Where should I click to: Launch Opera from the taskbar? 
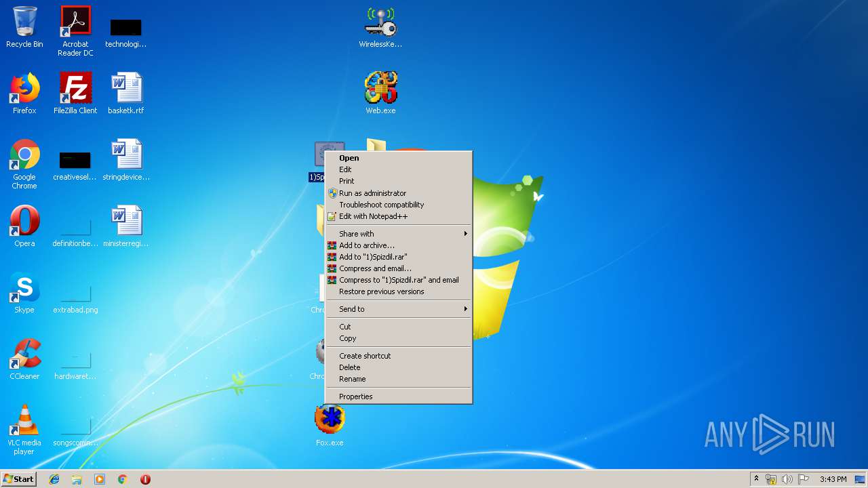(145, 479)
